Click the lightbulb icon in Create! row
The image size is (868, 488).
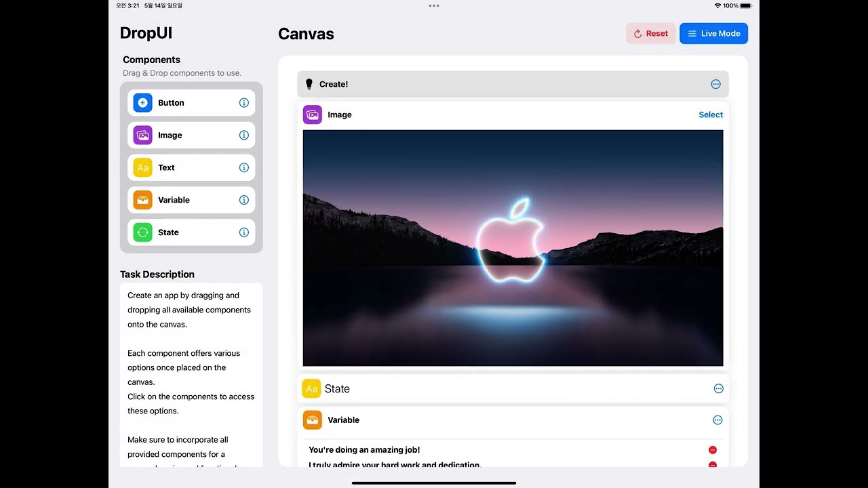tap(309, 84)
